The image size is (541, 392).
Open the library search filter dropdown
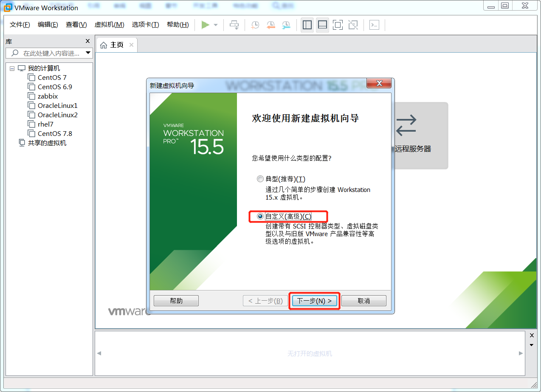tap(88, 53)
